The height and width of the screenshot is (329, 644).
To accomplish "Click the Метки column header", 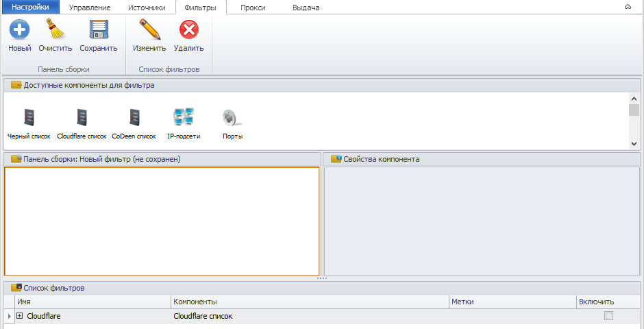I will click(x=511, y=302).
